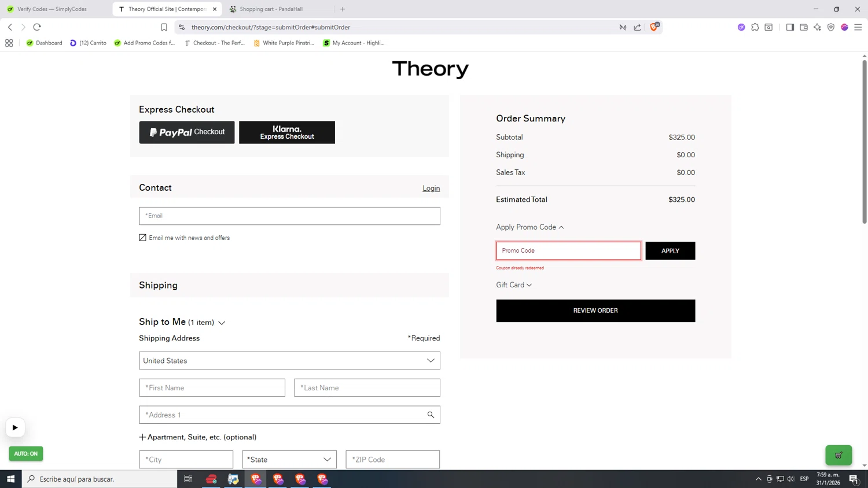Open the bookmarks apps grid icon
This screenshot has height=488, width=868.
[x=9, y=43]
